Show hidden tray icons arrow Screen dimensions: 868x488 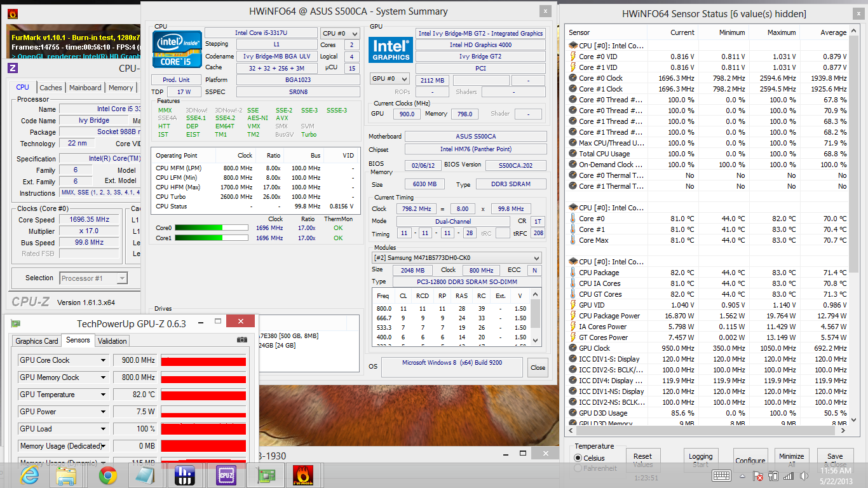742,475
